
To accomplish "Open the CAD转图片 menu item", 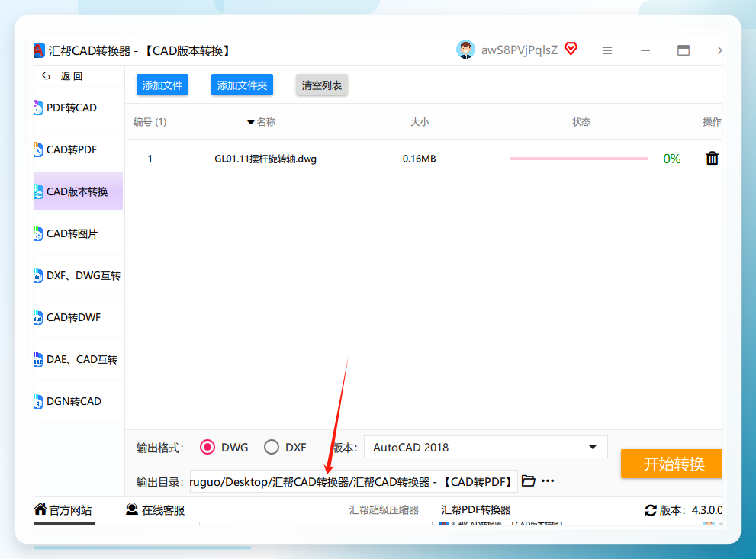I will point(78,233).
